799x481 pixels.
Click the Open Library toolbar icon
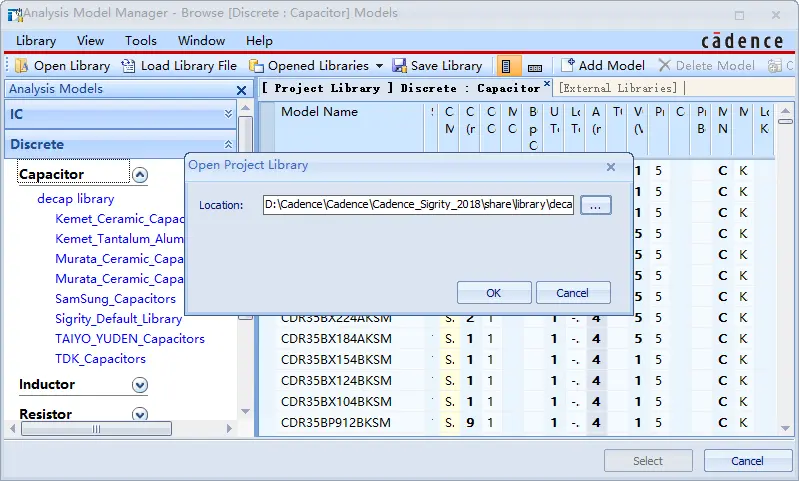[x=22, y=66]
